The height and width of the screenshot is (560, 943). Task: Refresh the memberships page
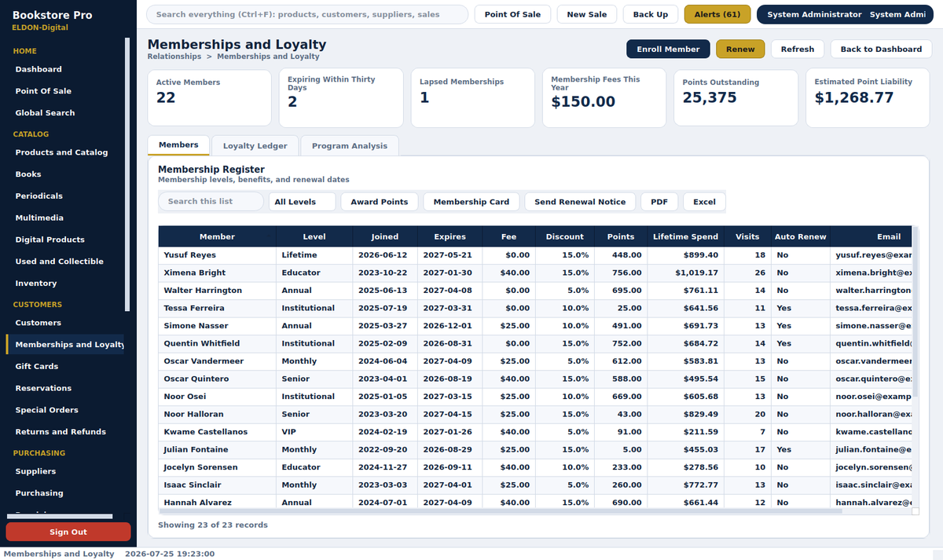(x=798, y=49)
